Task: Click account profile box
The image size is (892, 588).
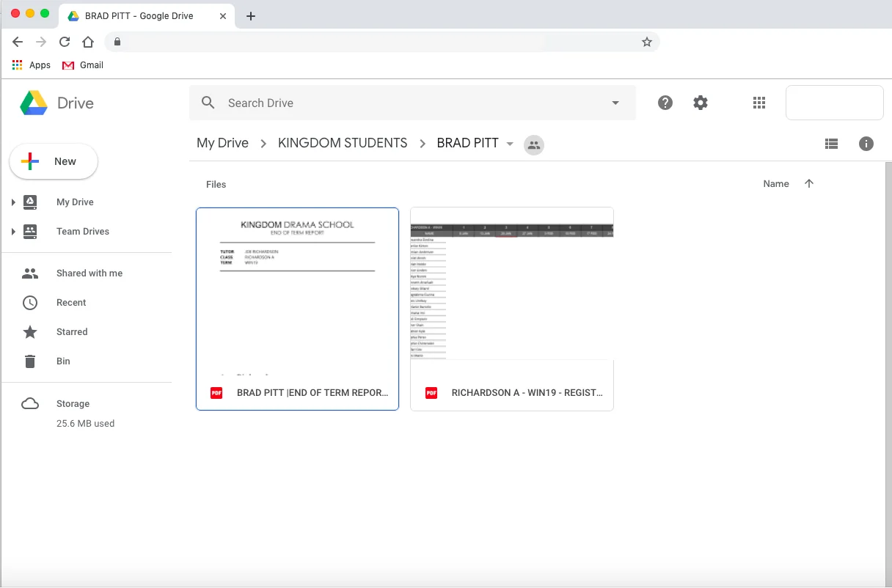Action: pyautogui.click(x=835, y=103)
